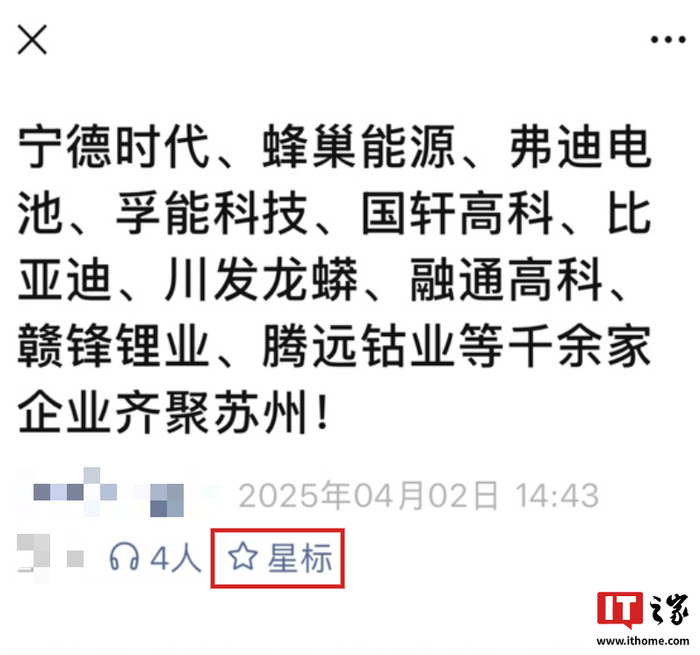Tap the 2025年04月02日 publish date
700x655 pixels.
(x=368, y=495)
